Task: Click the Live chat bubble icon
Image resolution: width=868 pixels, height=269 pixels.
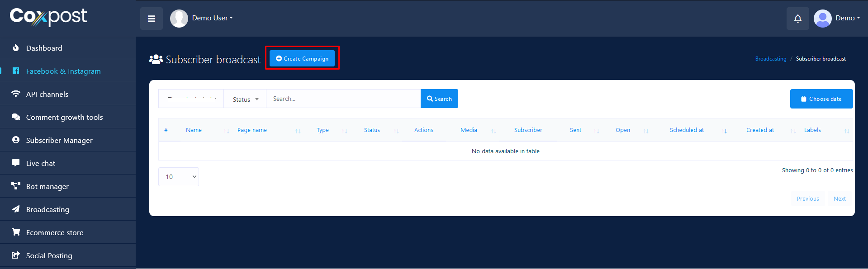Action: (x=16, y=163)
